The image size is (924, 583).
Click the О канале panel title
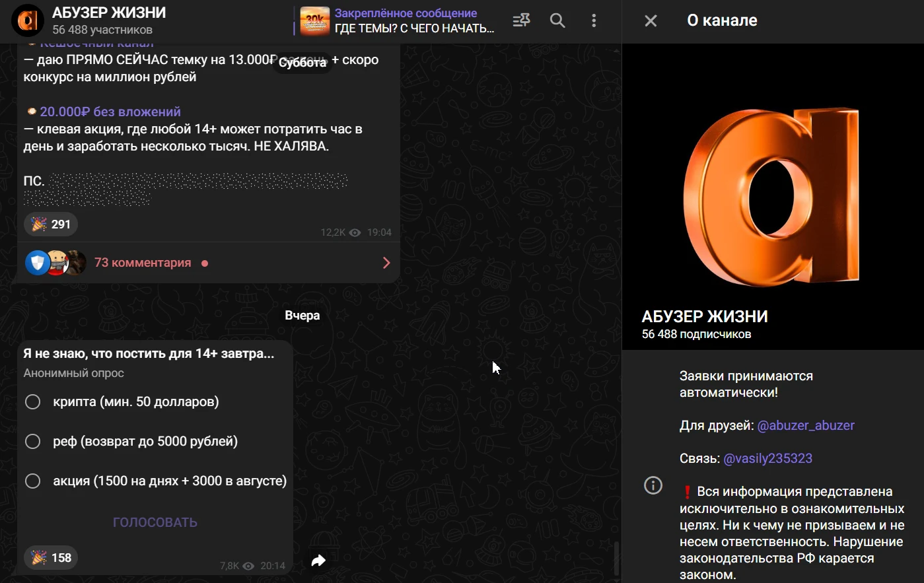pos(722,20)
